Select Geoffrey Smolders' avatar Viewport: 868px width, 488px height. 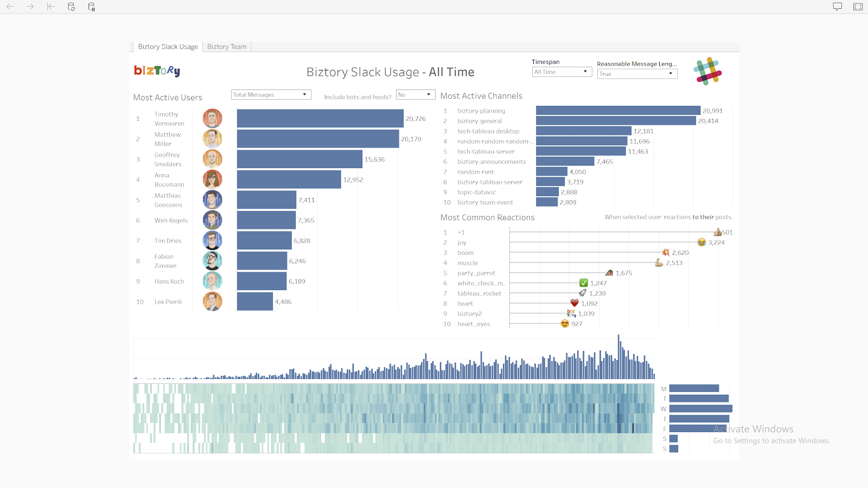point(213,159)
